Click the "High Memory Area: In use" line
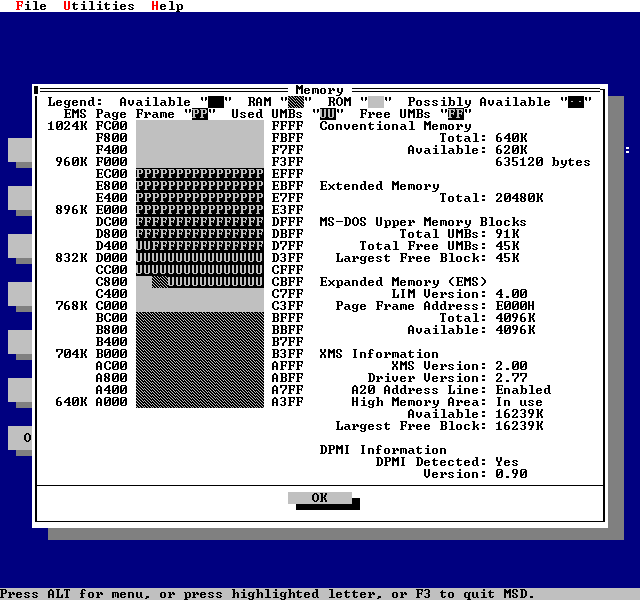The height and width of the screenshot is (600, 640). (447, 402)
